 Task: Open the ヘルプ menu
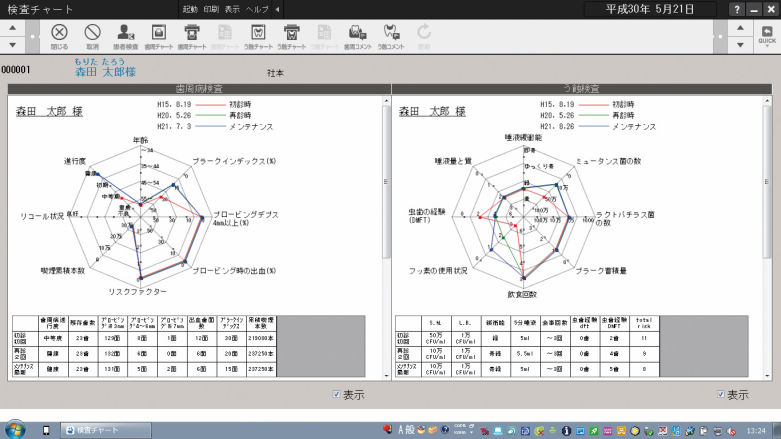click(257, 9)
